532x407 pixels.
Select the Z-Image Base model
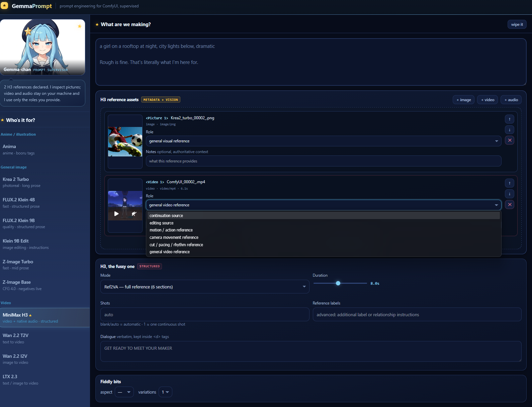45,285
